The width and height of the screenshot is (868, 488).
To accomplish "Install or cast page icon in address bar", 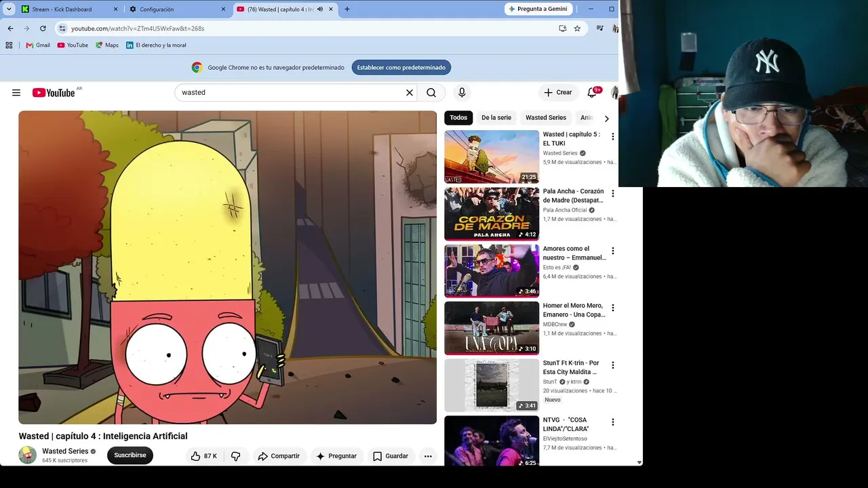I will click(562, 28).
